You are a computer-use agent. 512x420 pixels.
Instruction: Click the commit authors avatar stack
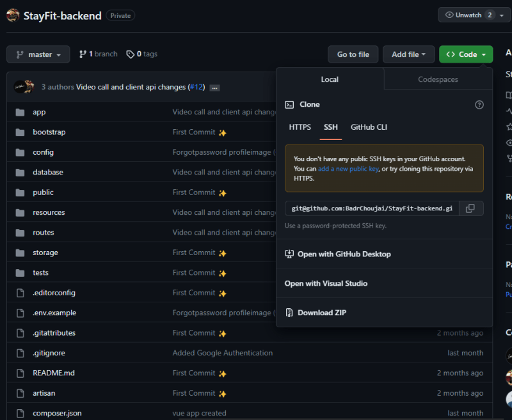click(24, 87)
